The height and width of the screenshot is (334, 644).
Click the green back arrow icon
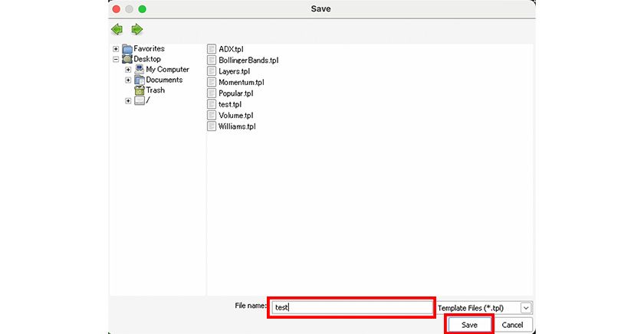pyautogui.click(x=117, y=30)
